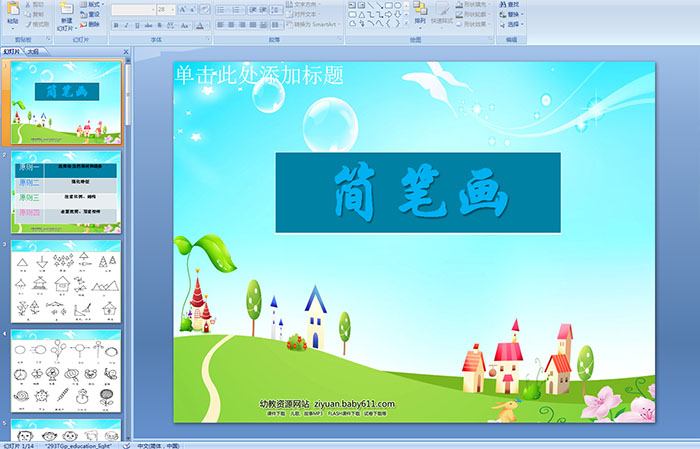
Task: Open the Layout (版式) dropdown
Action: pos(92,4)
